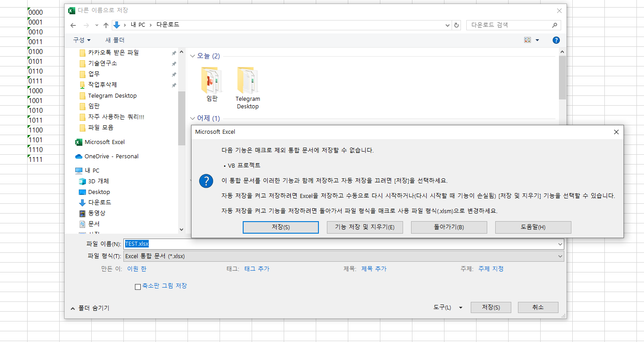Collapse folders with 폴더 숨기기
This screenshot has width=644, height=342.
[x=90, y=308]
